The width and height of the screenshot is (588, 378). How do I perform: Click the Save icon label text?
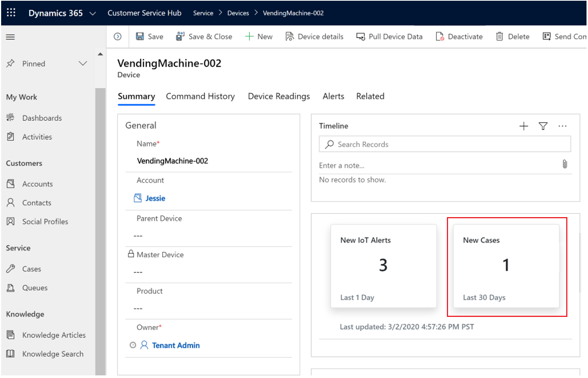click(x=155, y=37)
